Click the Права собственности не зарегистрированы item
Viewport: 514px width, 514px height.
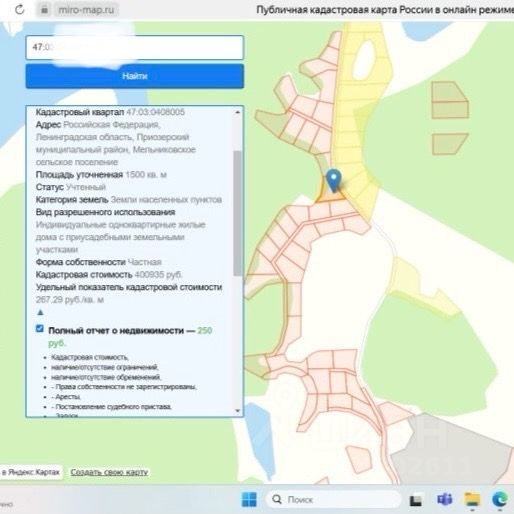click(x=124, y=387)
